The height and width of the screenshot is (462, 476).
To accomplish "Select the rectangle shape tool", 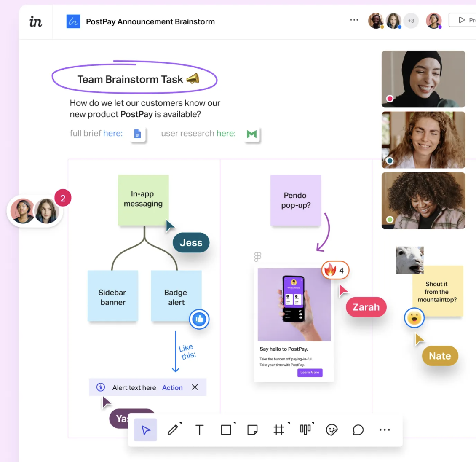I will pyautogui.click(x=226, y=430).
